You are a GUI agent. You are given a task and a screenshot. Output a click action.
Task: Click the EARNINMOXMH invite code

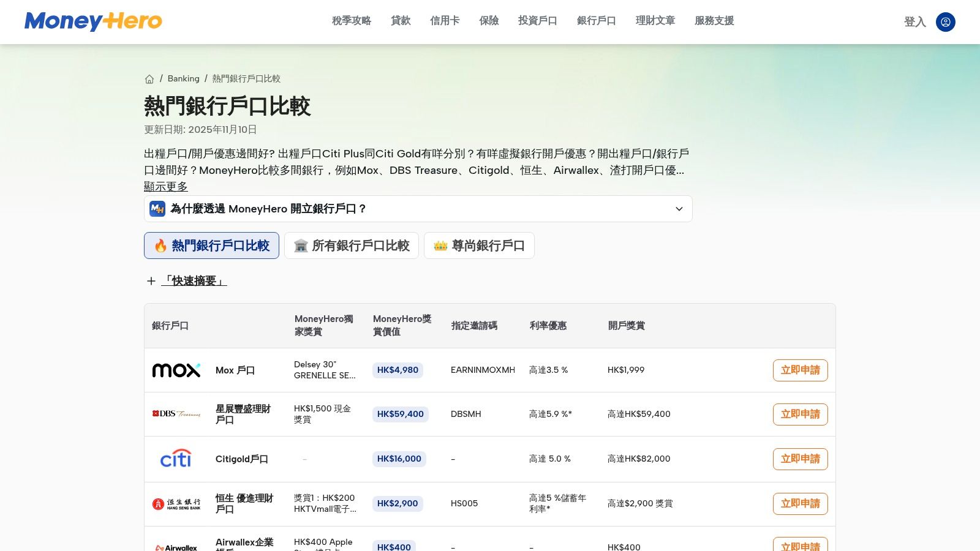pyautogui.click(x=483, y=370)
